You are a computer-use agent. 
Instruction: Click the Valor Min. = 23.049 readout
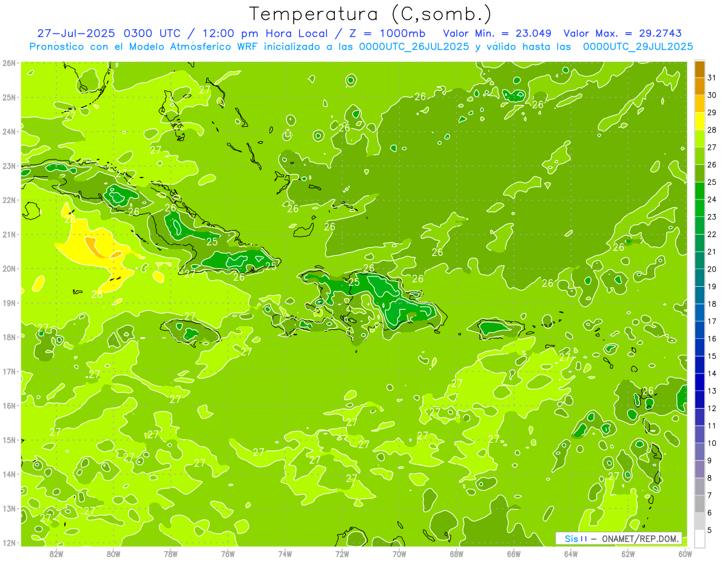pyautogui.click(x=497, y=33)
